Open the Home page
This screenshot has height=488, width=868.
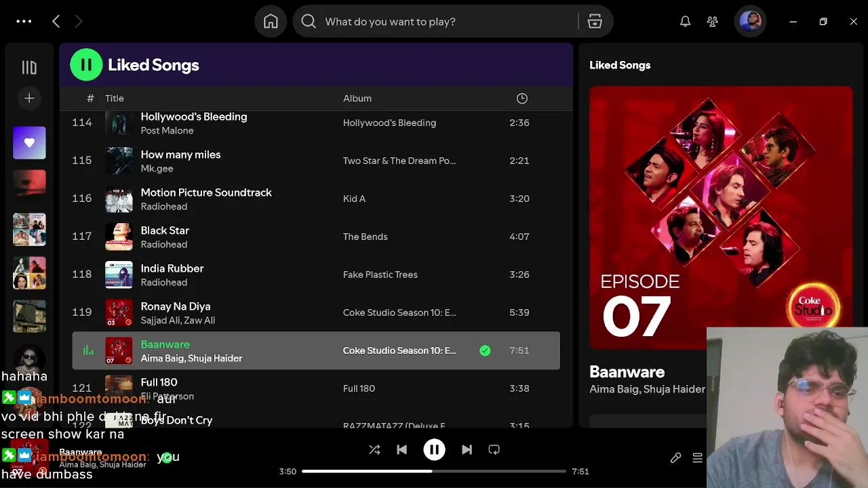tap(271, 22)
